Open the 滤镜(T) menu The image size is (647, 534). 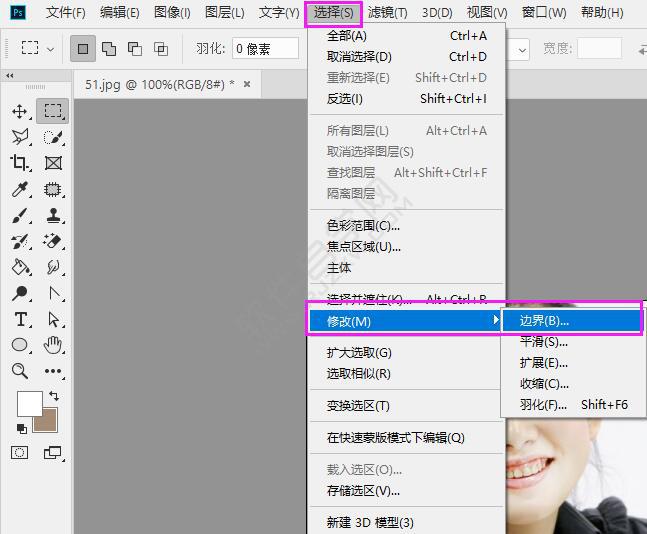[387, 12]
